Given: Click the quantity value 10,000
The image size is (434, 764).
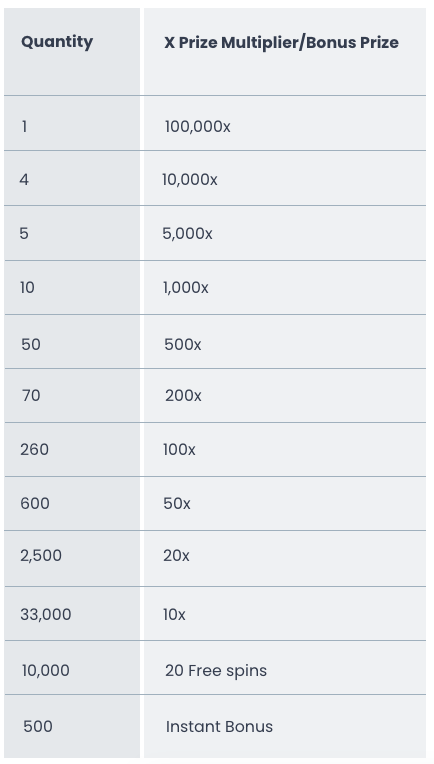Looking at the screenshot, I should point(46,670).
